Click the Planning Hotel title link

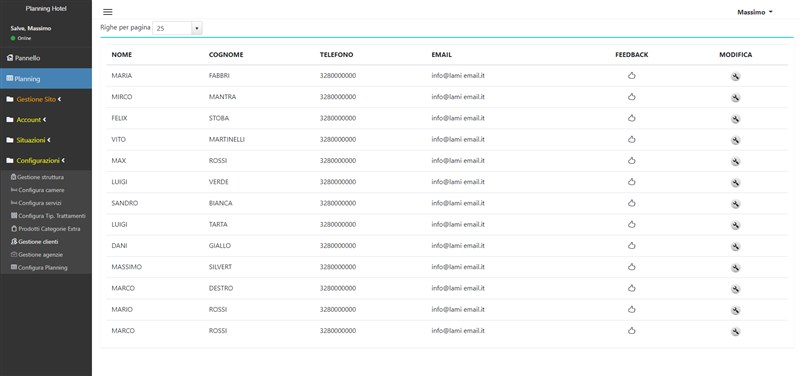coord(46,9)
